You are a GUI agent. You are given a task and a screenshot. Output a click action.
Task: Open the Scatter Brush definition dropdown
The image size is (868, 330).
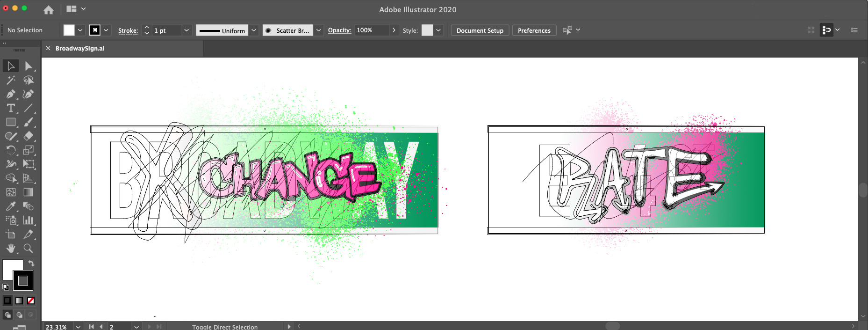click(319, 30)
